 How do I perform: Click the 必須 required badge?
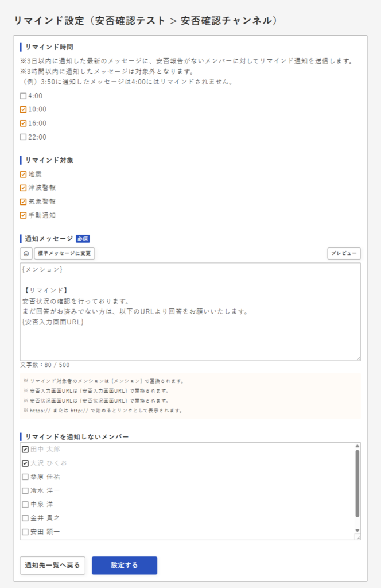coord(83,238)
